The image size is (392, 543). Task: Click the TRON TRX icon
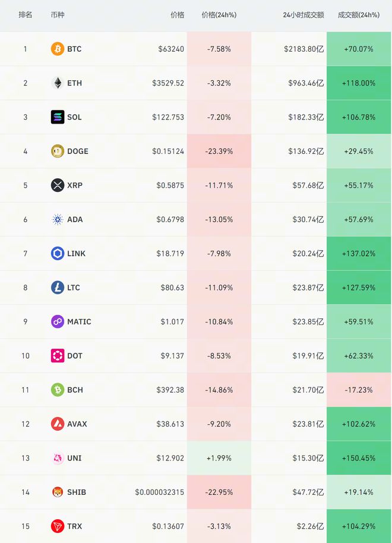58,526
